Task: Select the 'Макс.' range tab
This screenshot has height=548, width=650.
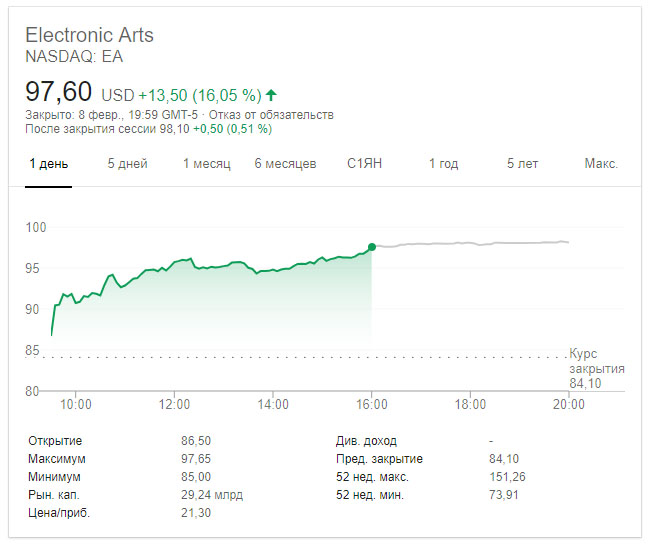Action: (x=601, y=164)
